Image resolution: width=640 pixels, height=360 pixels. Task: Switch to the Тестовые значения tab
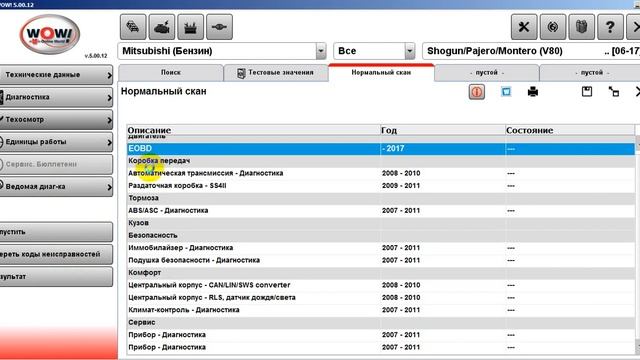[276, 73]
